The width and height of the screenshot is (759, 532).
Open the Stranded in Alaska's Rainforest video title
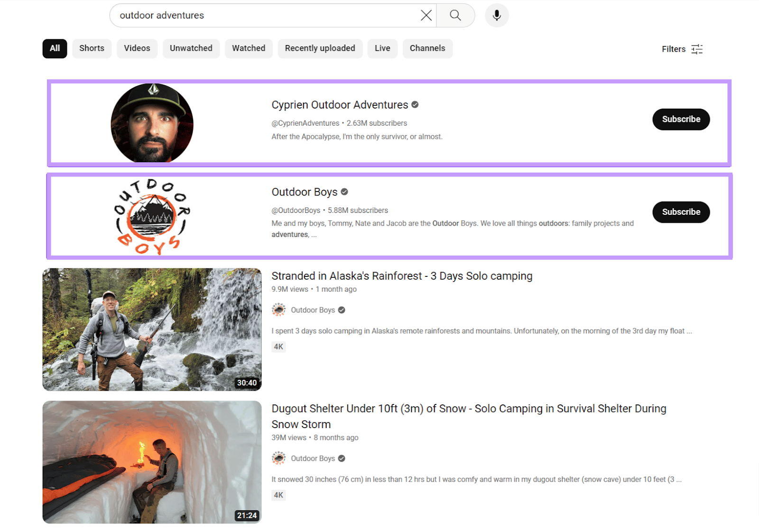[x=402, y=275]
